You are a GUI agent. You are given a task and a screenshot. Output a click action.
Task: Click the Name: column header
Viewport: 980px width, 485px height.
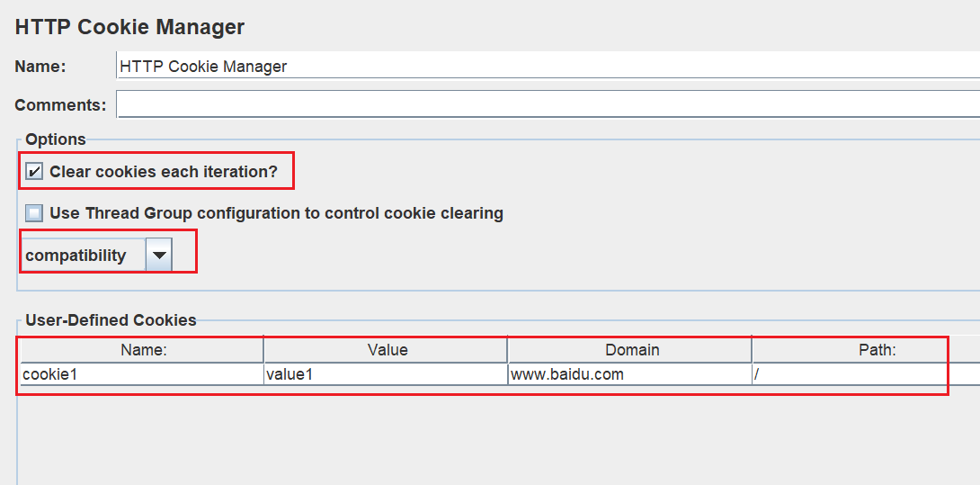tap(143, 350)
